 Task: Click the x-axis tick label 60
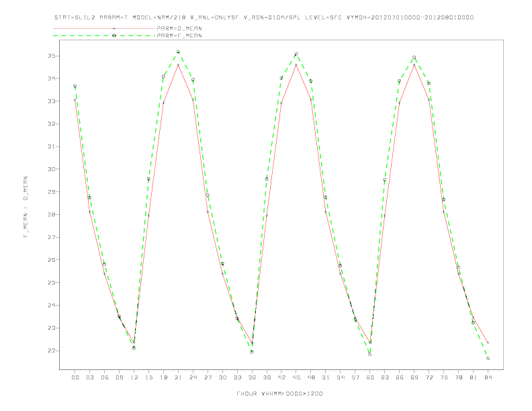370,377
